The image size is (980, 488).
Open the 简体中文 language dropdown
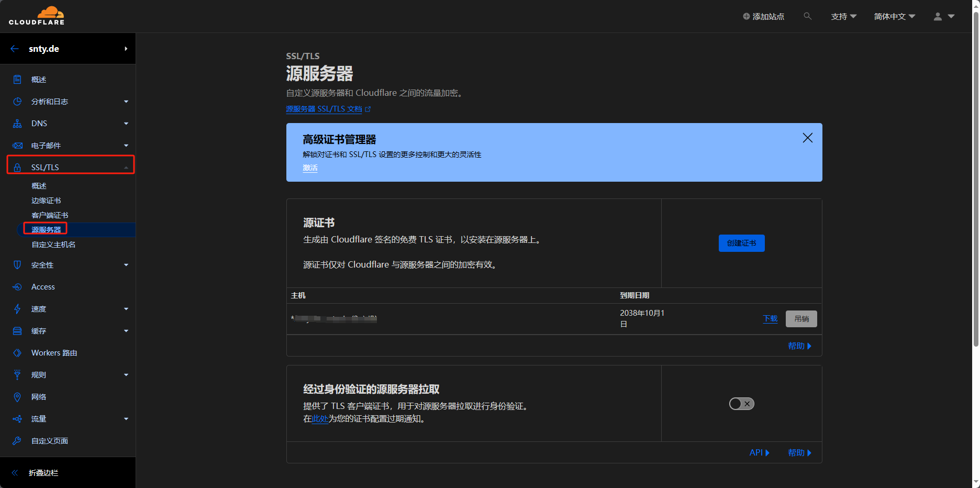coord(895,17)
